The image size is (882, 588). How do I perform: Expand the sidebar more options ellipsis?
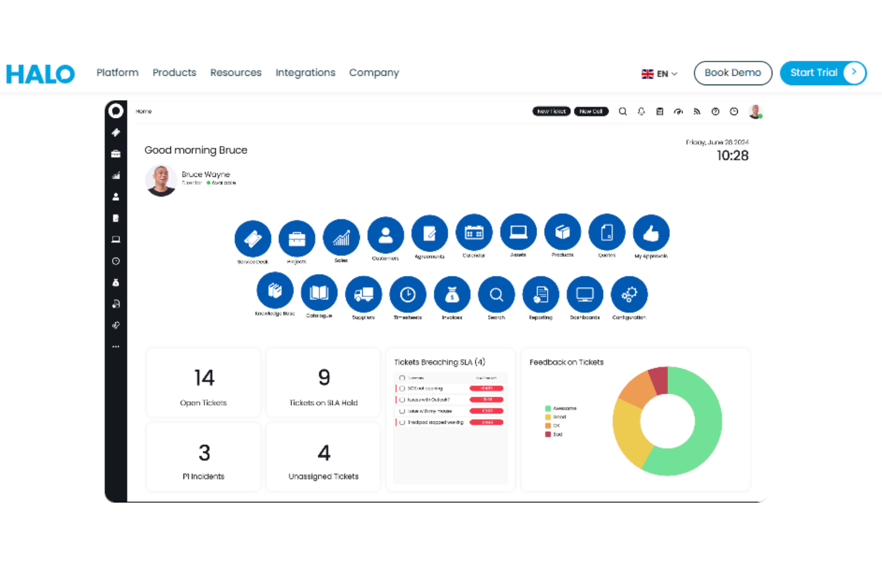coord(116,346)
